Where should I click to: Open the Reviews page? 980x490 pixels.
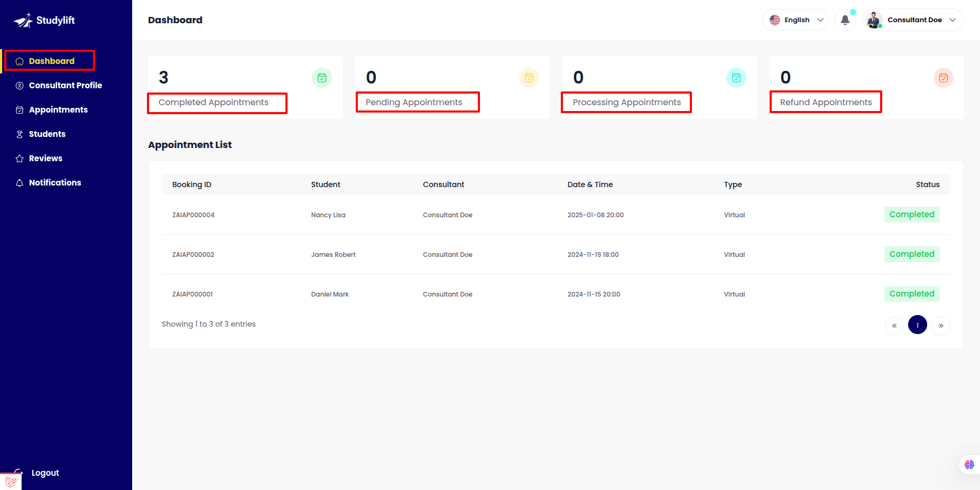click(45, 158)
